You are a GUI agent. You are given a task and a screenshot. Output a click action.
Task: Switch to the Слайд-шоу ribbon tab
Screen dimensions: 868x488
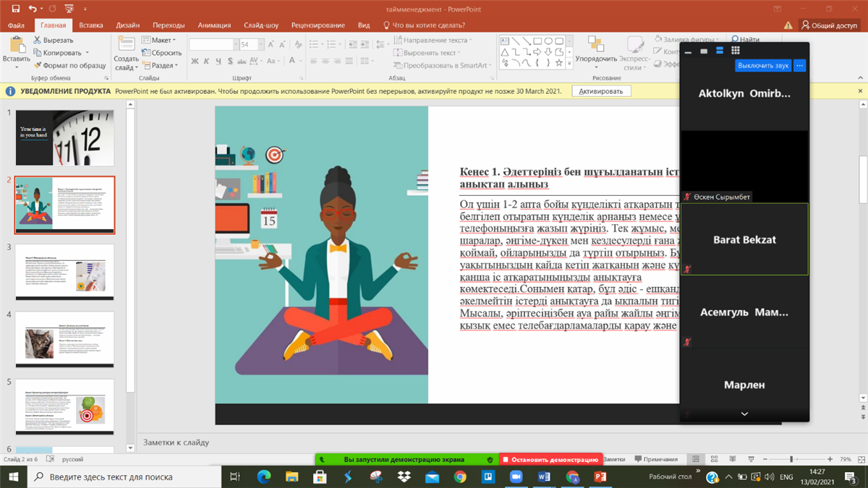point(263,25)
